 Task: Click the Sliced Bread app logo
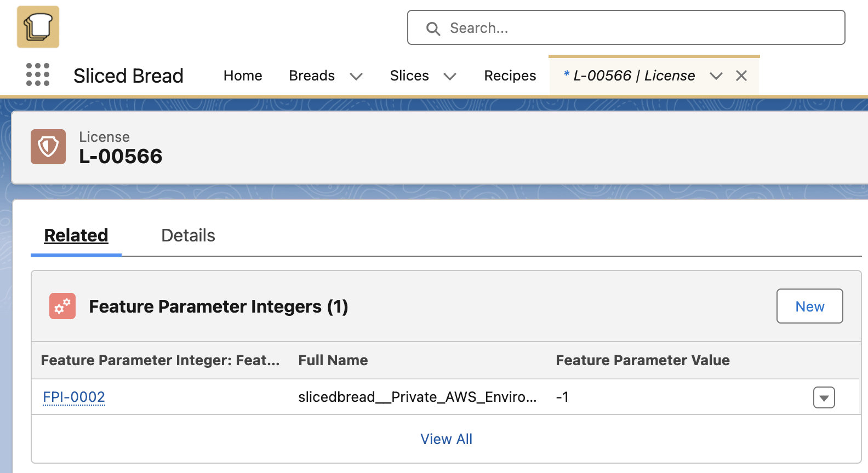(x=37, y=26)
